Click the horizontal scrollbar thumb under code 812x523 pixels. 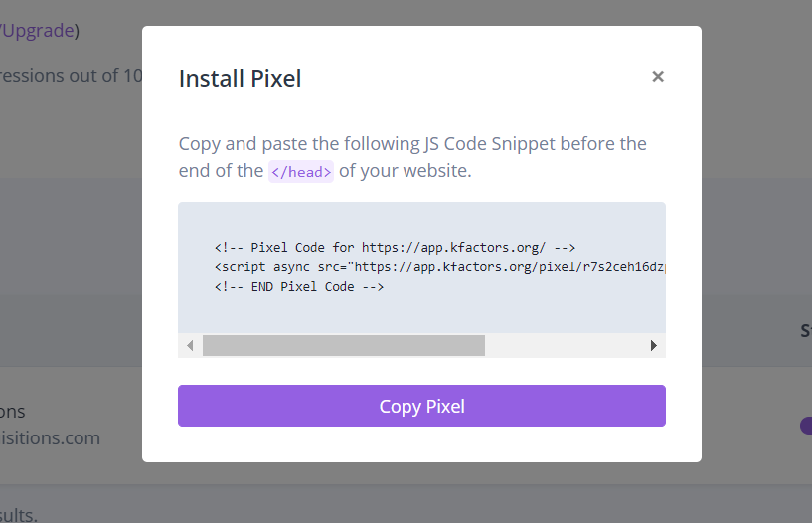coord(344,345)
